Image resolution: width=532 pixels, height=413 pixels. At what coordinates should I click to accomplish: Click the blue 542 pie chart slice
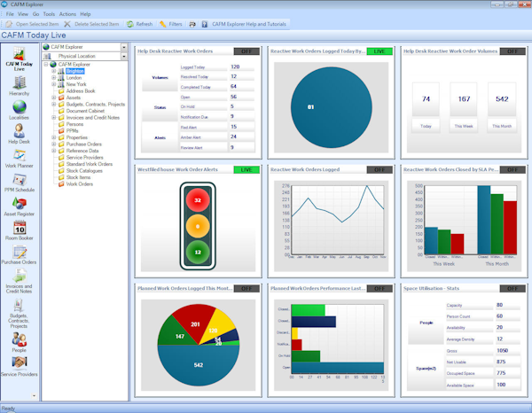coord(199,365)
